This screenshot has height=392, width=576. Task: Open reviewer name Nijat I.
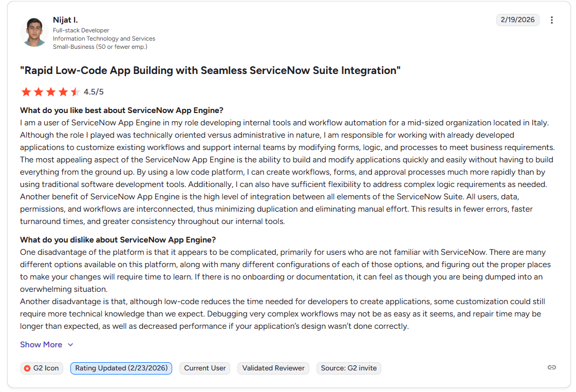(x=65, y=20)
